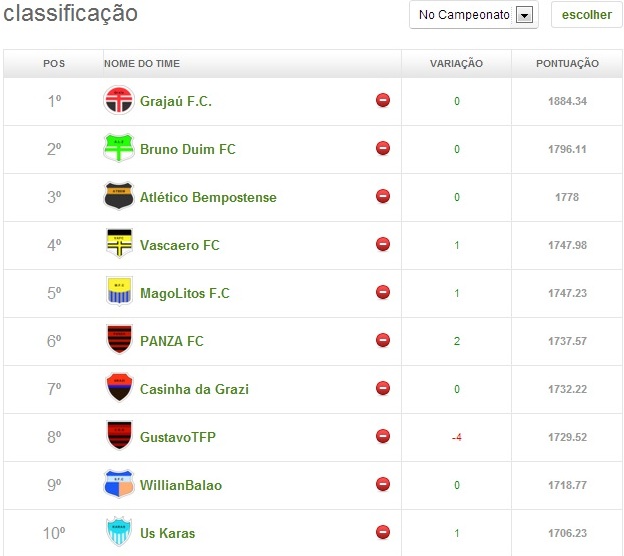The image size is (624, 556).
Task: Click the PONTUAÇÃO column header
Action: [x=568, y=64]
